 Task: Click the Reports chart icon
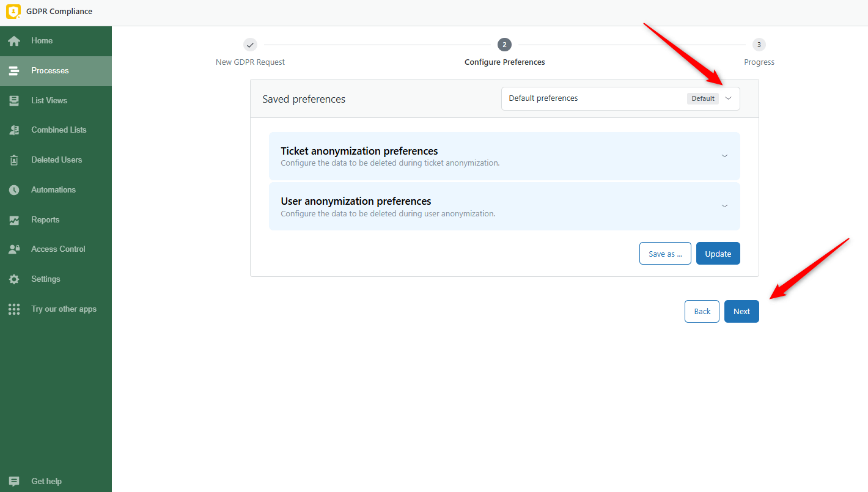(x=14, y=220)
